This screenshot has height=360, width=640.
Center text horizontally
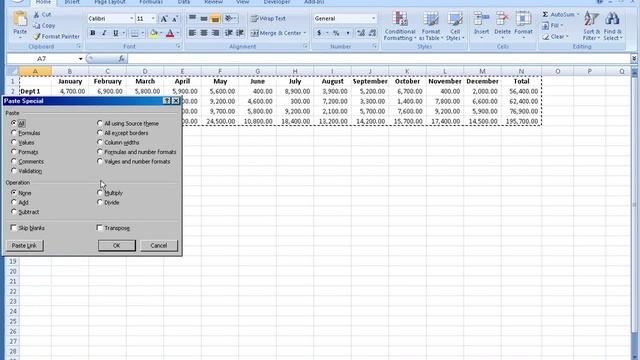point(204,33)
